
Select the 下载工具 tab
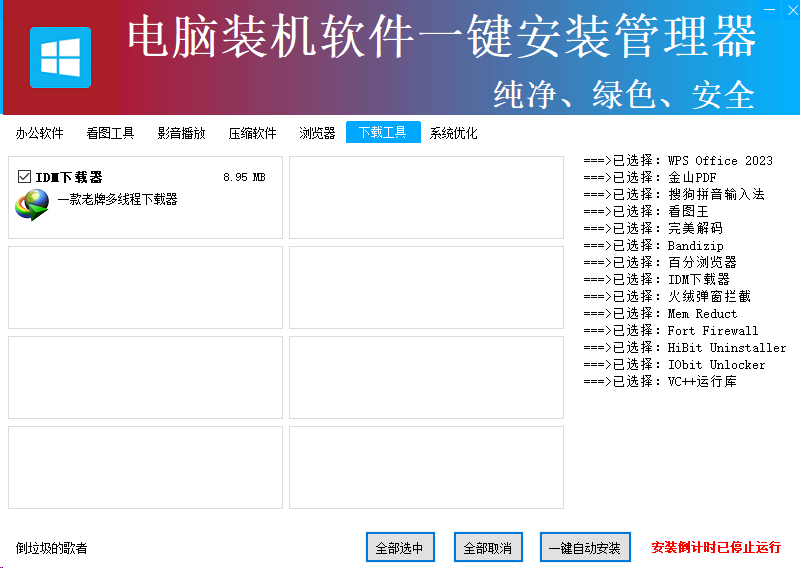(x=383, y=132)
